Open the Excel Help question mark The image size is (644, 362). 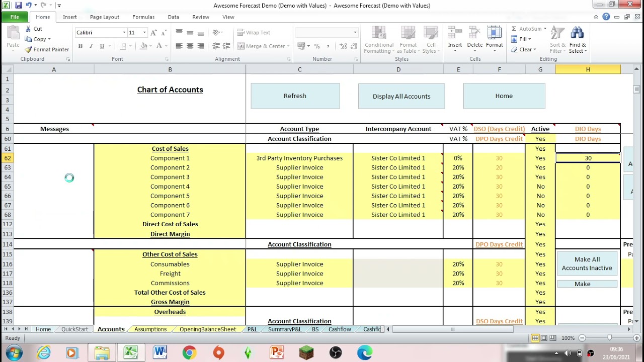point(606,17)
